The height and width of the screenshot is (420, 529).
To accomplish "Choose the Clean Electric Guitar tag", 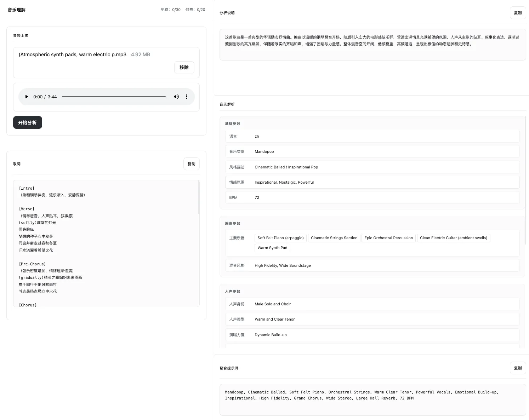I will (453, 238).
